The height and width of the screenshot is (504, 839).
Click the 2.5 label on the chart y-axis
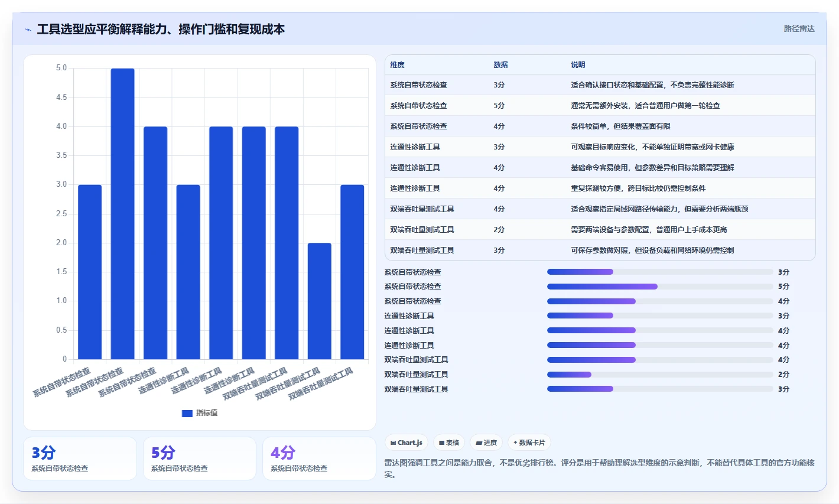pyautogui.click(x=61, y=214)
